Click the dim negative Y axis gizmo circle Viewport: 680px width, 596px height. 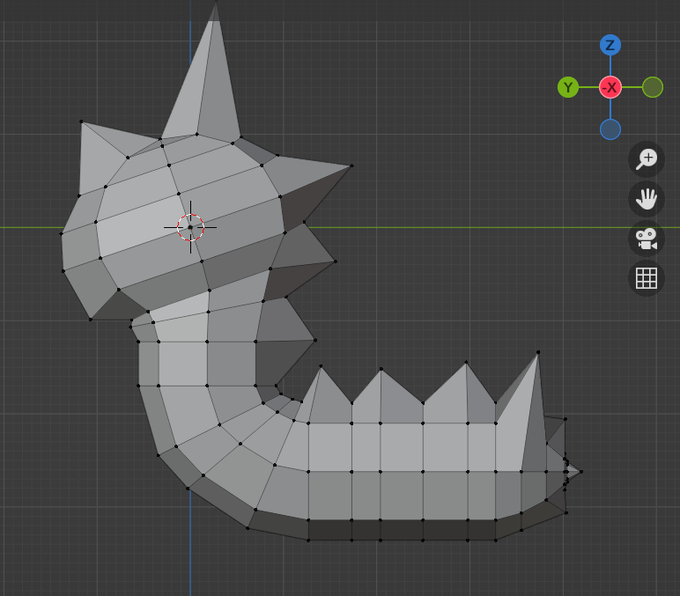[x=652, y=88]
